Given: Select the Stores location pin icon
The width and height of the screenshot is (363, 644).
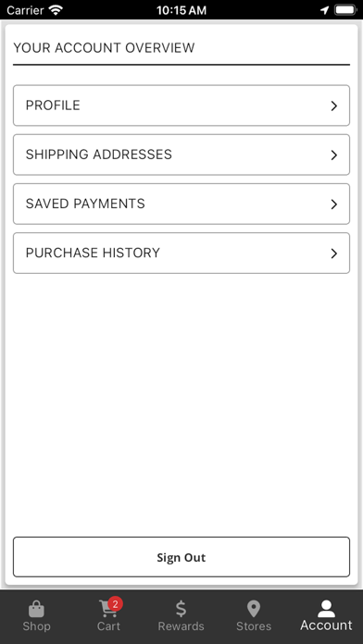Looking at the screenshot, I should click(254, 609).
